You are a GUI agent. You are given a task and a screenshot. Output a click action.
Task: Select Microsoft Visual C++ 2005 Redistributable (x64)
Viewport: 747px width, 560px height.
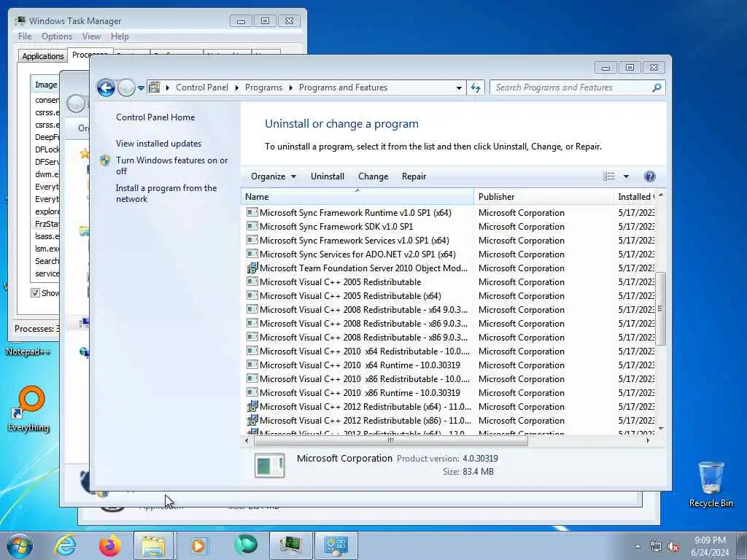(350, 296)
